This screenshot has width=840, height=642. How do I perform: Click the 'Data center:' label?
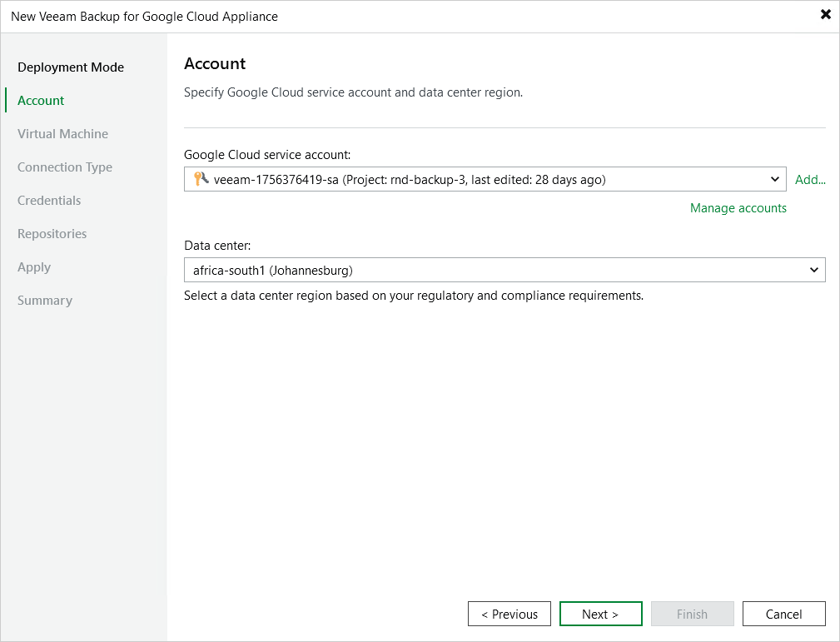coord(217,246)
